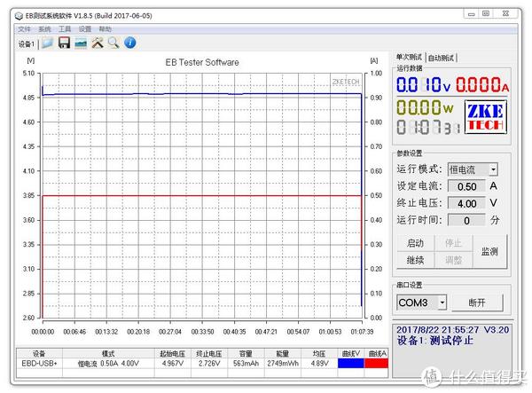Click the ZKE TECH logo

[x=486, y=117]
